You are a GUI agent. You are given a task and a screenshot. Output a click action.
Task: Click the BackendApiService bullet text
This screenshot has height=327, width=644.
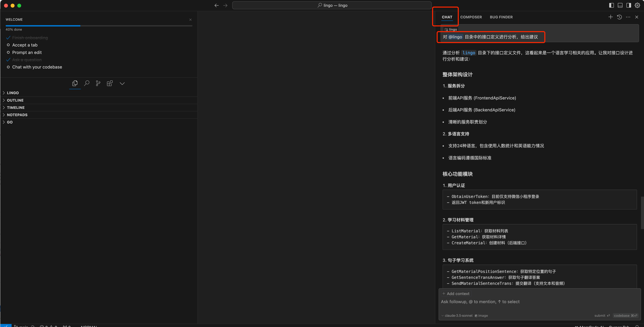pos(482,110)
